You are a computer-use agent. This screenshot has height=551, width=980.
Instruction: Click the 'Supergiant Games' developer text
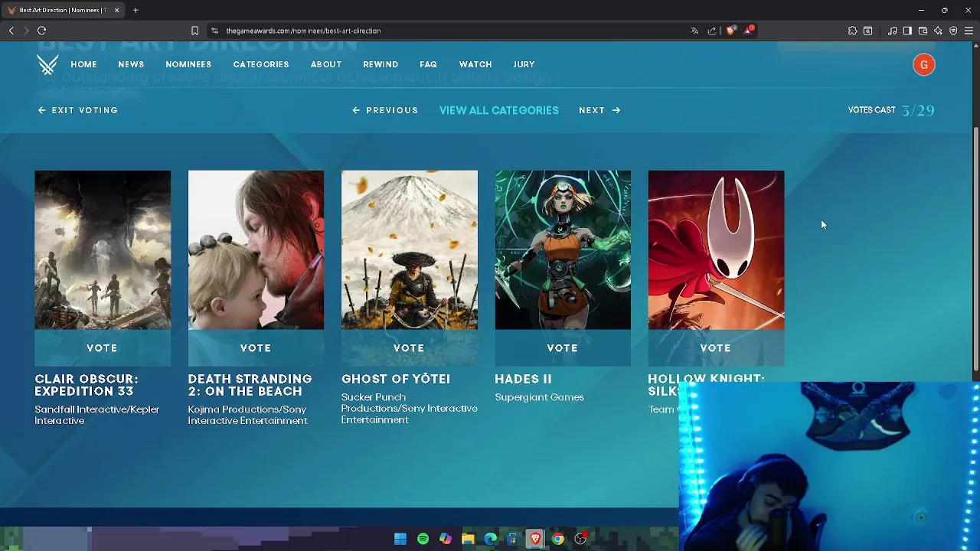(x=539, y=397)
